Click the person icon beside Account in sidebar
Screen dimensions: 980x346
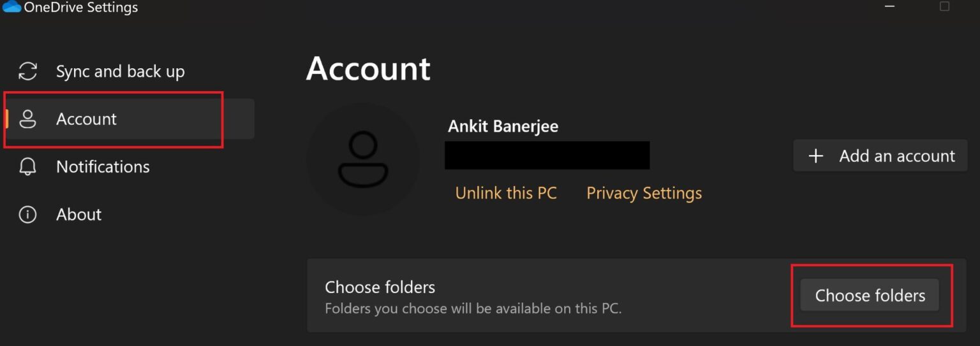click(27, 119)
